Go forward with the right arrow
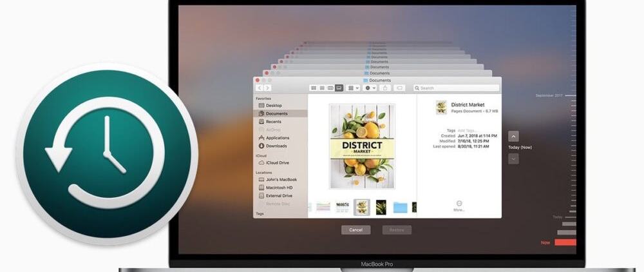Screen dimensions: 644x272 point(267,88)
